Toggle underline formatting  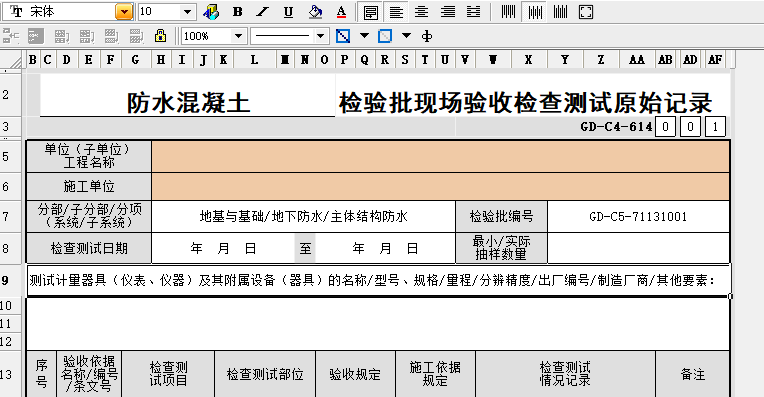(288, 12)
